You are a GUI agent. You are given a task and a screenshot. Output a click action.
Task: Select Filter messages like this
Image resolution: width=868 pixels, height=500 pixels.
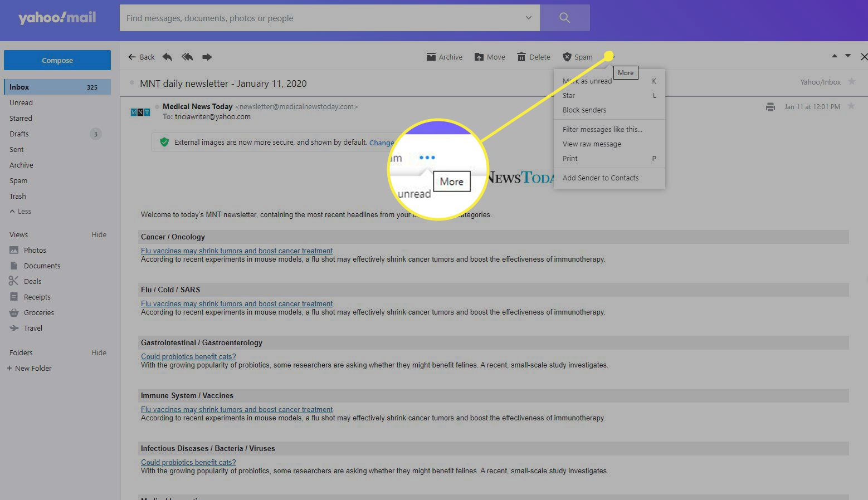pyautogui.click(x=609, y=129)
